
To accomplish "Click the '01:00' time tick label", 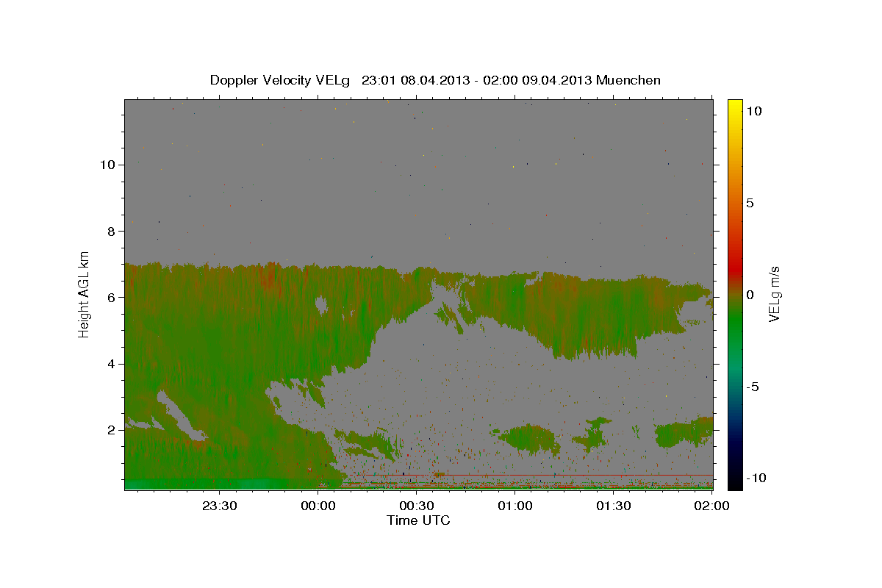I will click(x=515, y=506).
